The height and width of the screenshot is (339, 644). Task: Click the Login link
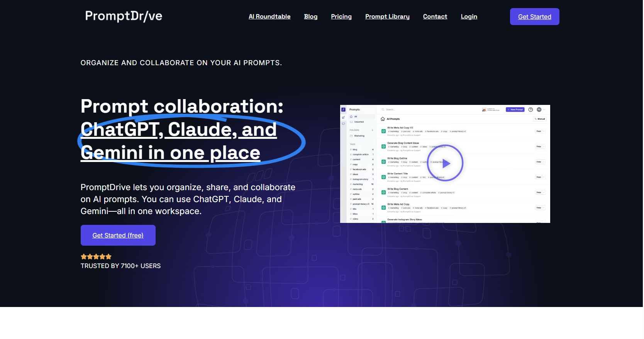point(469,17)
